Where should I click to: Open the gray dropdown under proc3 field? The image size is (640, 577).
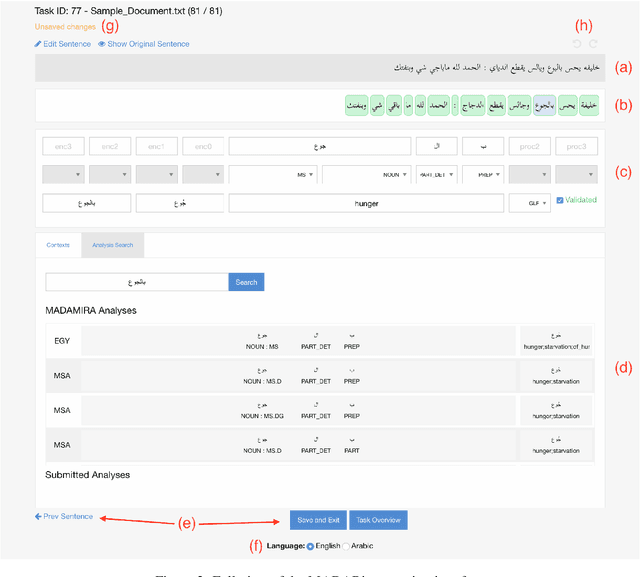coord(576,175)
